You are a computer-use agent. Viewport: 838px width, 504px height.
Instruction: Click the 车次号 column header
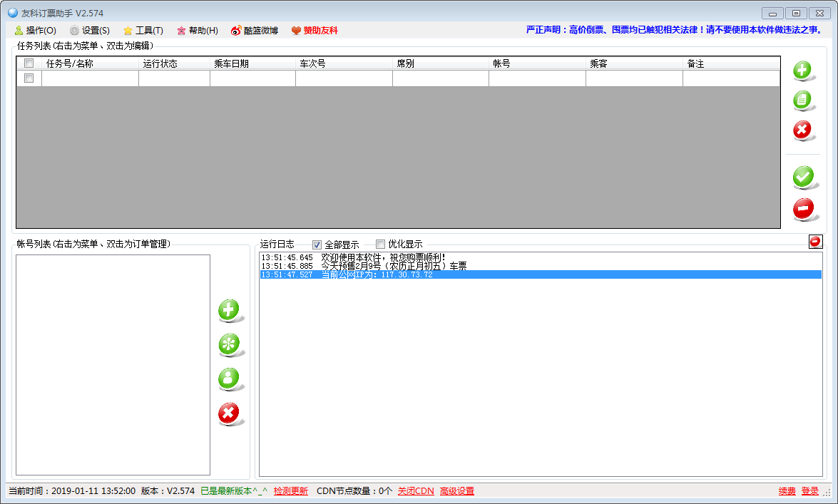(344, 63)
